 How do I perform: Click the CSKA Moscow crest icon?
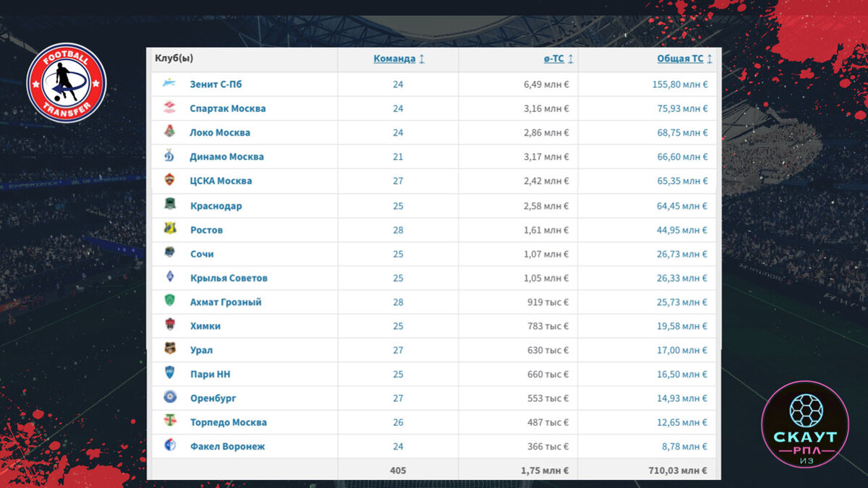pos(169,180)
